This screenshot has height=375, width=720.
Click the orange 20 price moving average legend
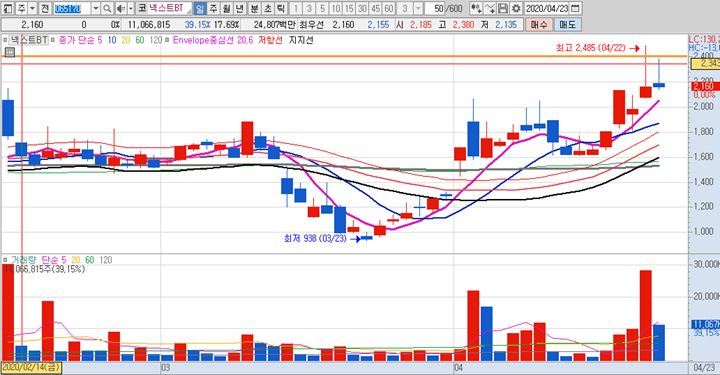tap(126, 40)
